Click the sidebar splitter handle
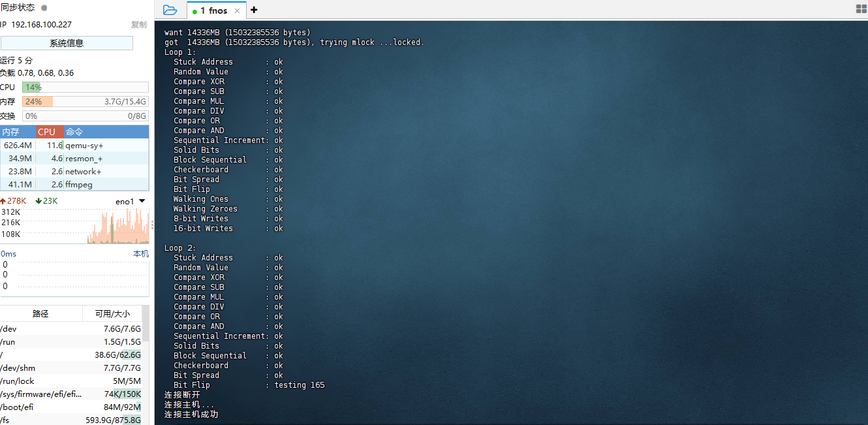868x425 pixels. coord(152,225)
